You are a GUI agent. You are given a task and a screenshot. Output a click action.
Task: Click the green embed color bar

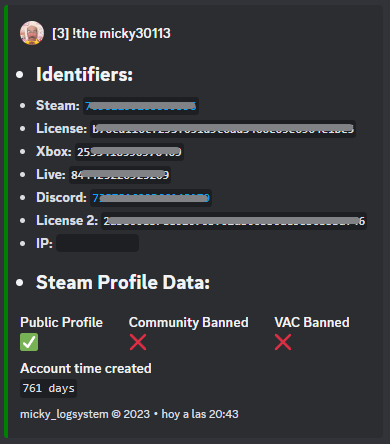(x=6, y=221)
